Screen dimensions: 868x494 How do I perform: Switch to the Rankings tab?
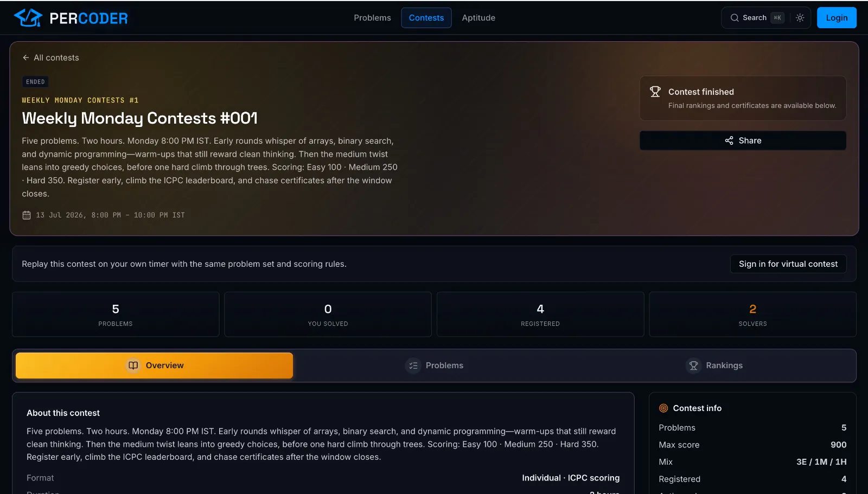point(714,365)
